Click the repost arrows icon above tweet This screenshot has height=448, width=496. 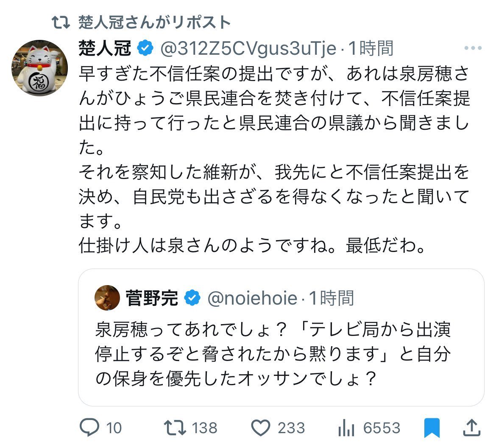[x=61, y=22]
